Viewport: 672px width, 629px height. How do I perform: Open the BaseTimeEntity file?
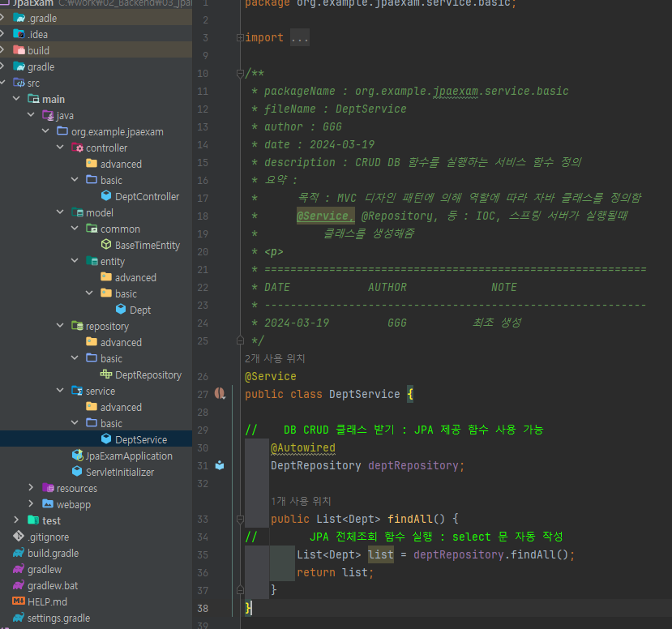point(147,246)
